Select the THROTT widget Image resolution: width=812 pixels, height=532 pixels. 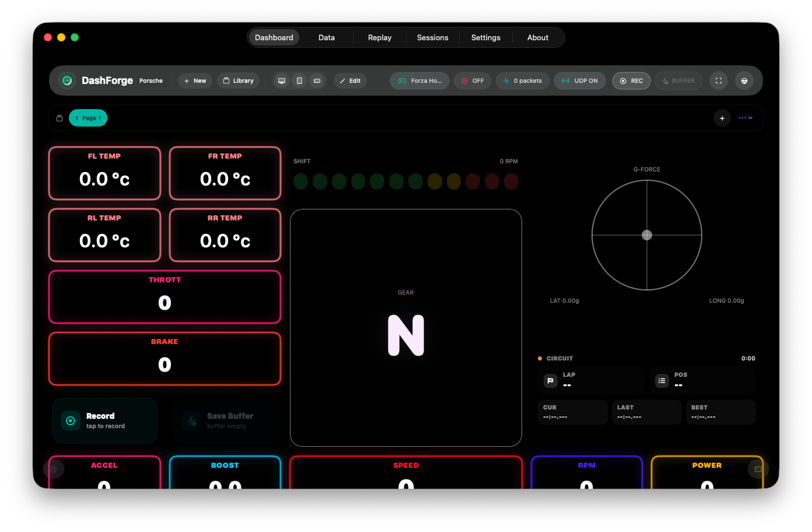coord(164,297)
